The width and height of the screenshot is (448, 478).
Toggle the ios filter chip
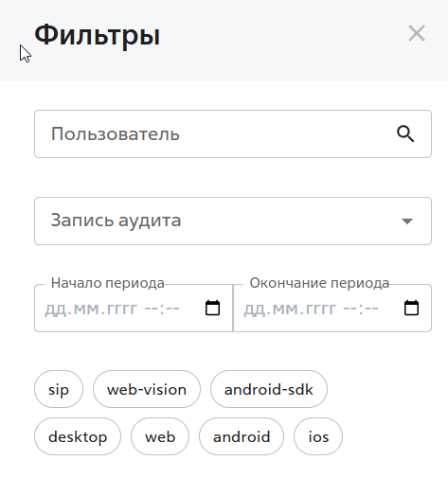pyautogui.click(x=318, y=436)
